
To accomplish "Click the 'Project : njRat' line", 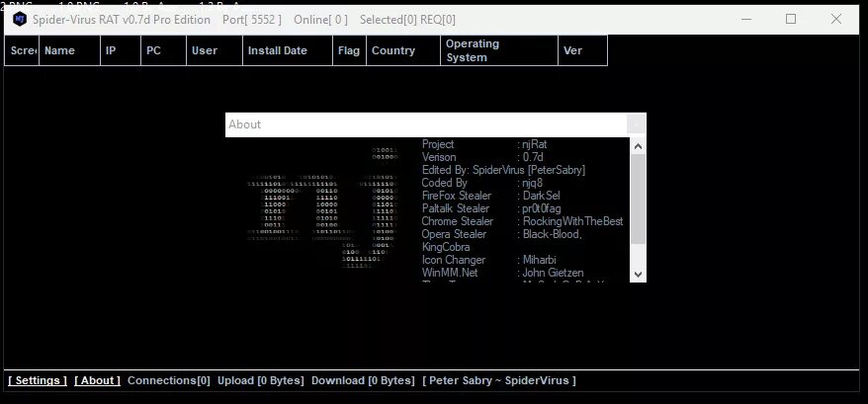I will [x=484, y=144].
